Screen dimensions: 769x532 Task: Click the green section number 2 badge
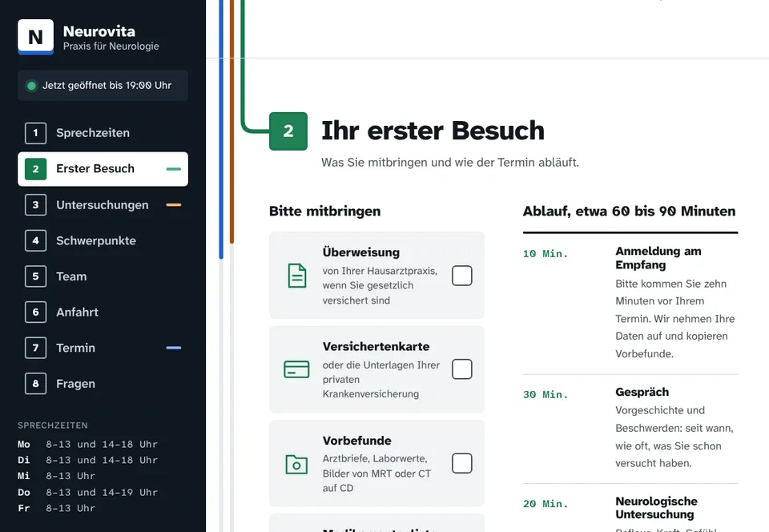click(288, 131)
